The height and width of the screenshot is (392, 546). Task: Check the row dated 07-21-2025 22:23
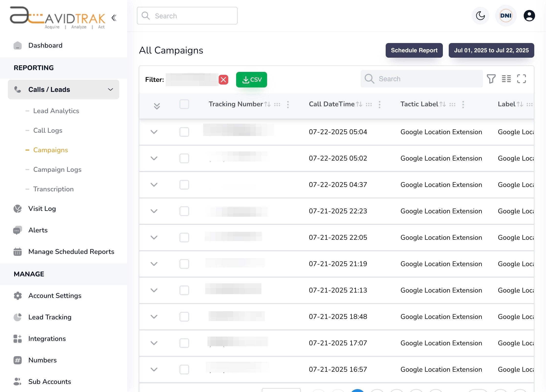(x=184, y=211)
